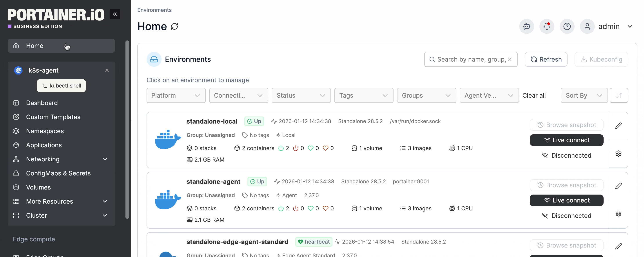The image size is (644, 257).
Task: Open Namespaces in the sidebar
Action: [45, 131]
